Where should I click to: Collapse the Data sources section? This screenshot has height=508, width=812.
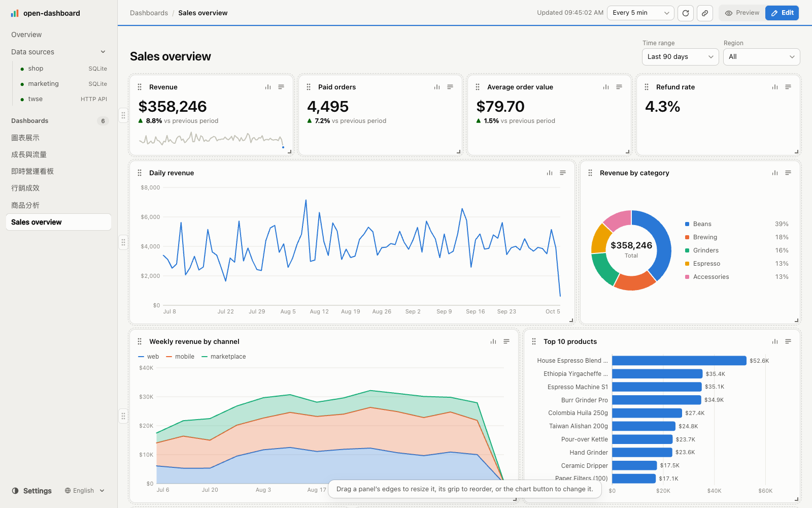point(103,52)
